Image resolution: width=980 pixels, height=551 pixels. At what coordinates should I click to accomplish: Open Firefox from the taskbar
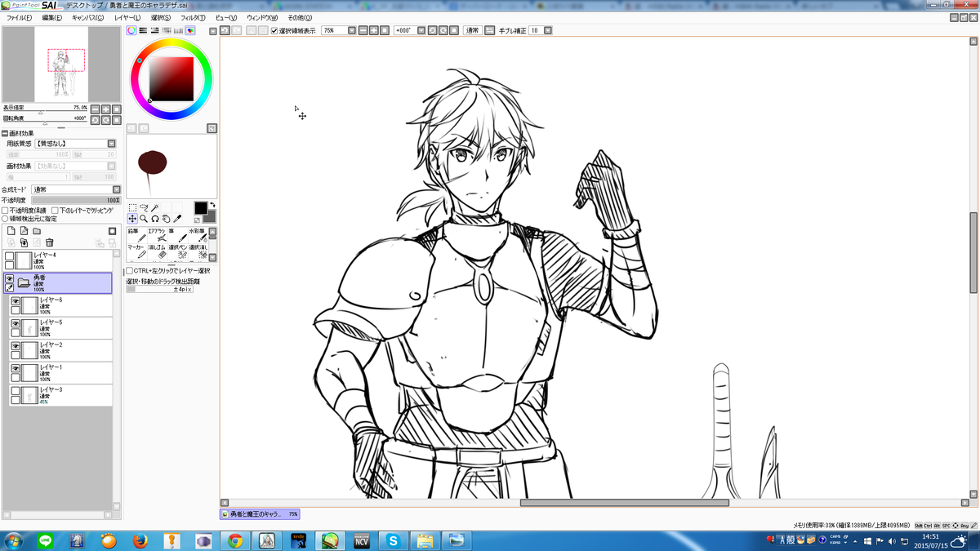140,540
